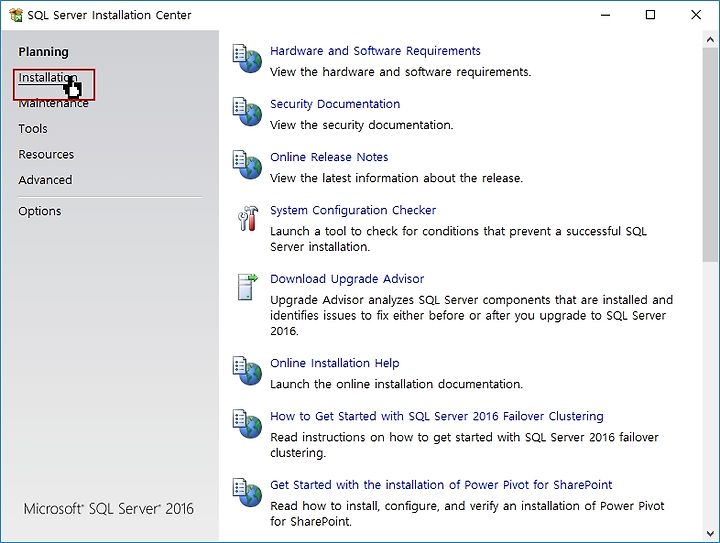Open the Power Pivot for SharePoint link
Screen dimensions: 720x543
click(441, 485)
